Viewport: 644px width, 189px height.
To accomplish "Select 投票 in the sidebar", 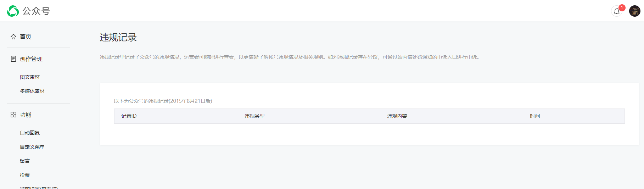I will [25, 175].
